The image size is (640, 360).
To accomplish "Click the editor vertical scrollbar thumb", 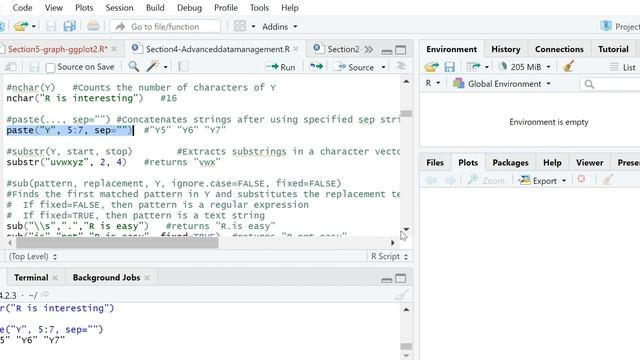I will [406, 113].
